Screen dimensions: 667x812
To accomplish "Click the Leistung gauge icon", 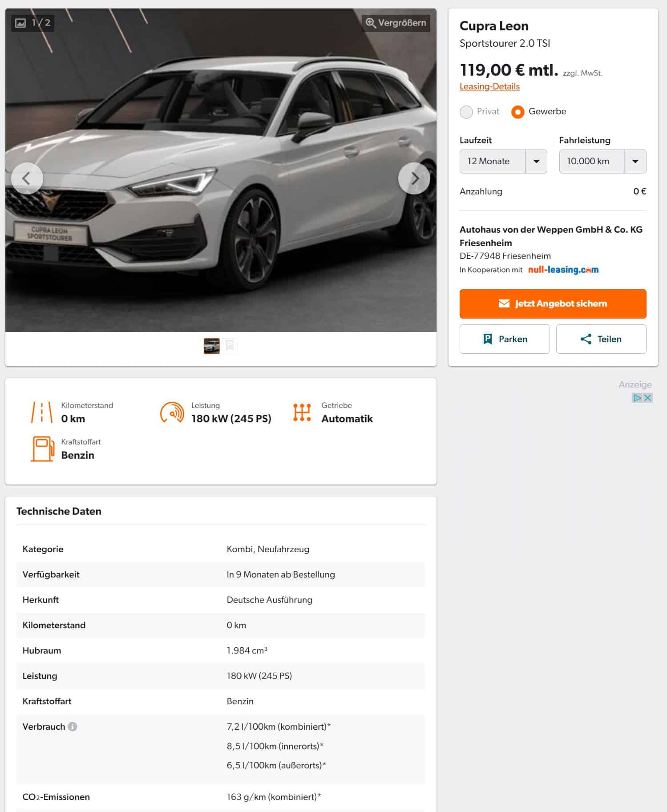I will (x=172, y=412).
